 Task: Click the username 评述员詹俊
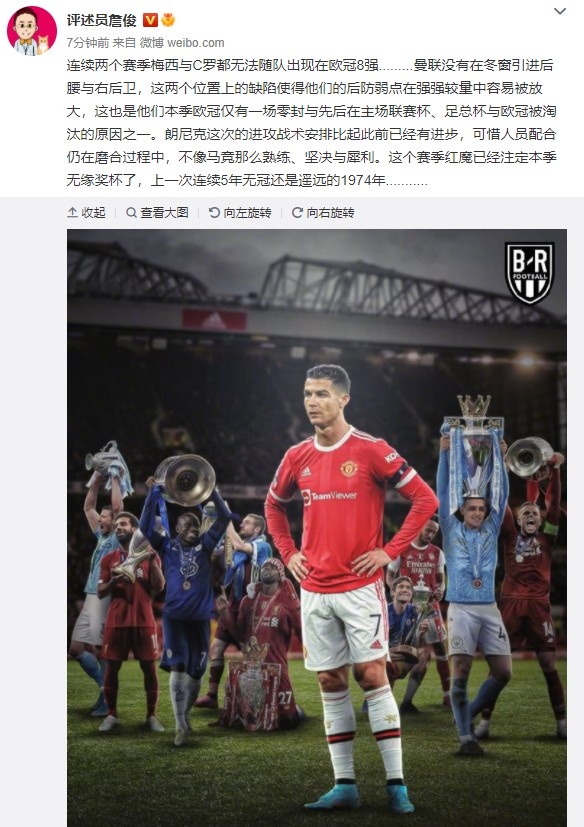click(x=101, y=20)
